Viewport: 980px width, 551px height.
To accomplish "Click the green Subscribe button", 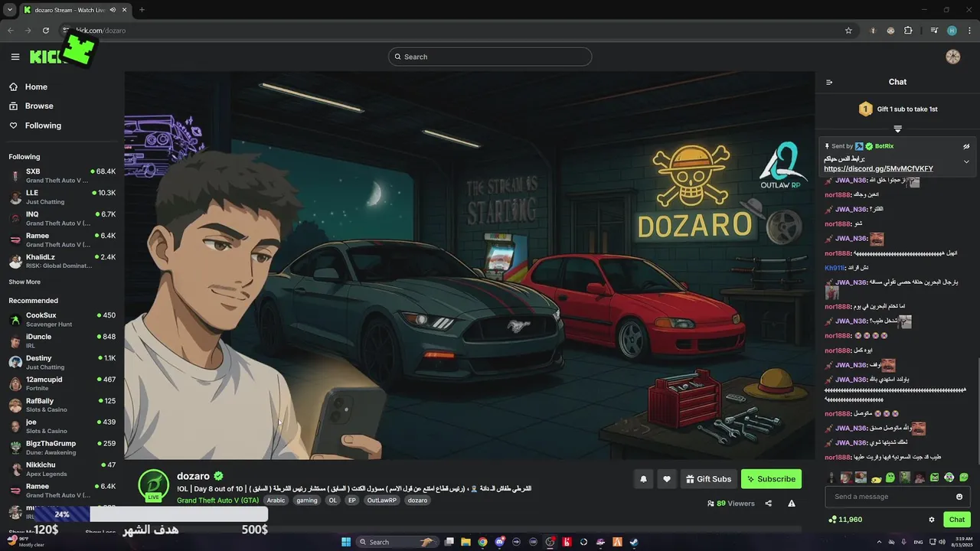I will tap(771, 479).
